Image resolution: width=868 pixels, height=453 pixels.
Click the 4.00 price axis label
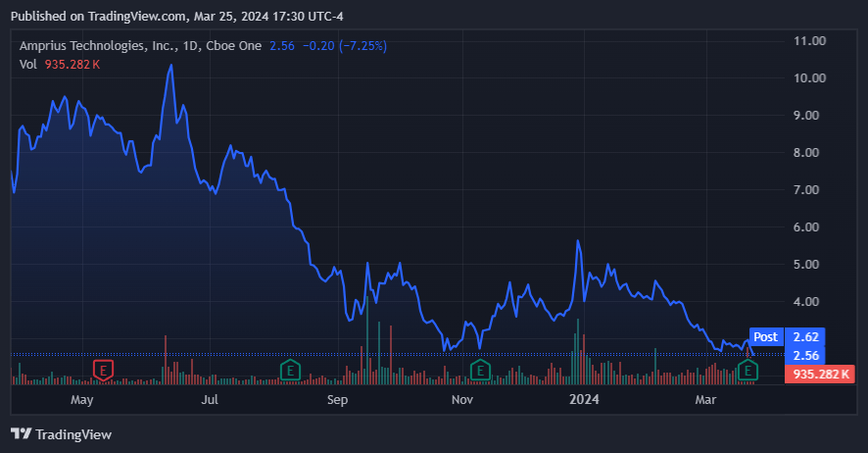click(x=806, y=302)
